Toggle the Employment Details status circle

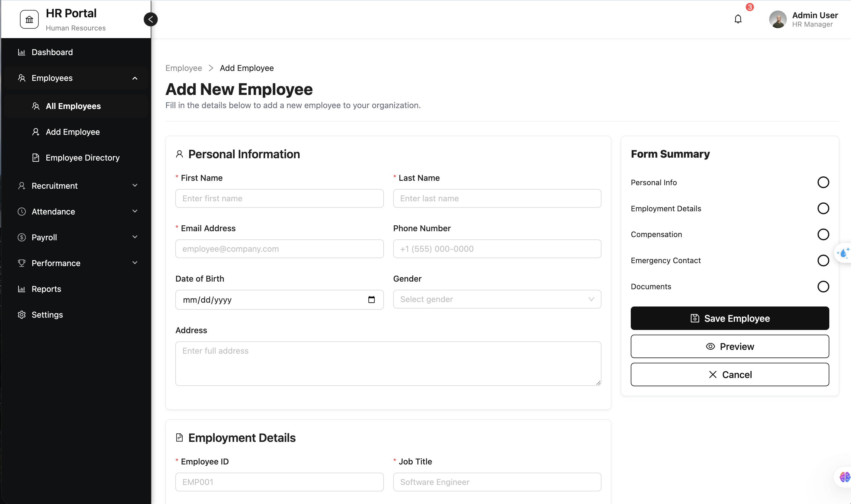pos(823,209)
